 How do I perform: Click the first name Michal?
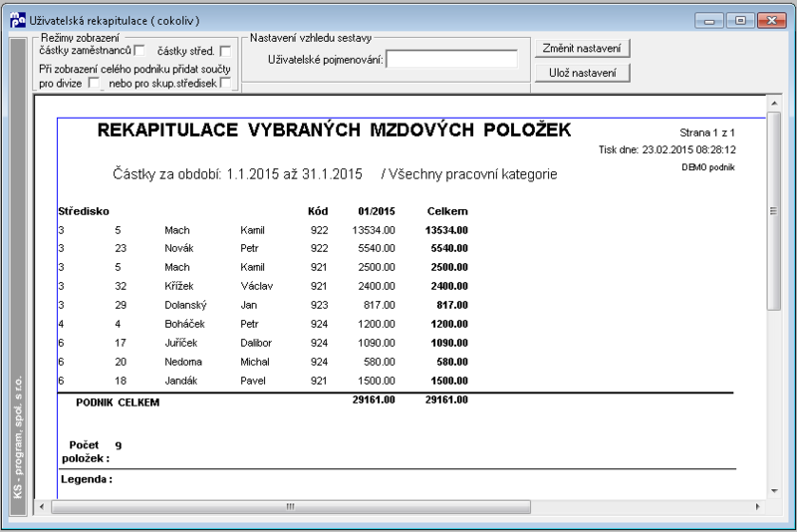tap(255, 362)
